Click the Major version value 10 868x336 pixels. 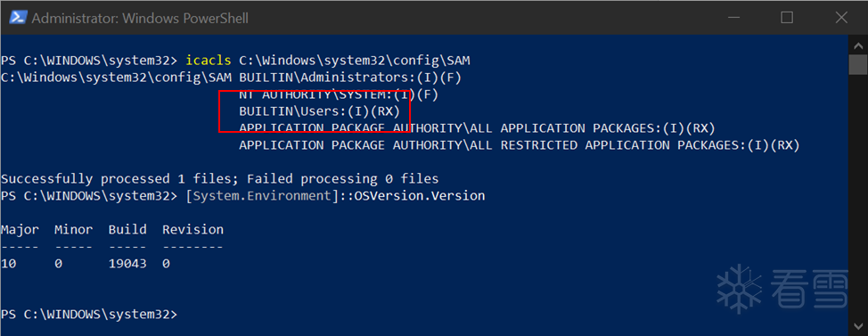click(x=9, y=264)
